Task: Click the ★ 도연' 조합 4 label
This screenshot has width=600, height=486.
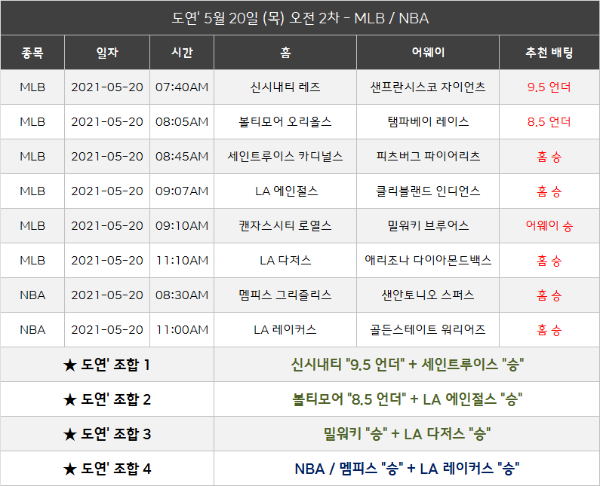Action: [107, 469]
